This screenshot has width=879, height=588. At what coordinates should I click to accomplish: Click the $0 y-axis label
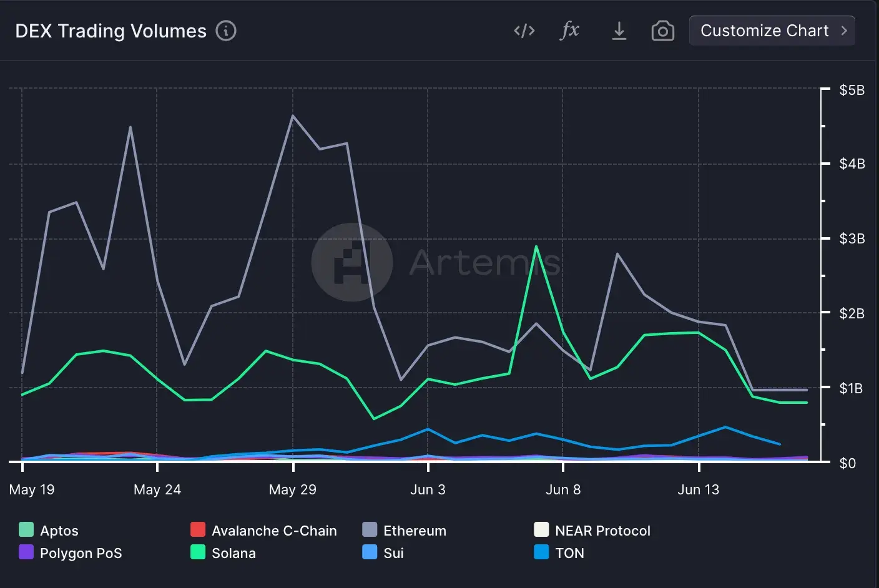847,463
